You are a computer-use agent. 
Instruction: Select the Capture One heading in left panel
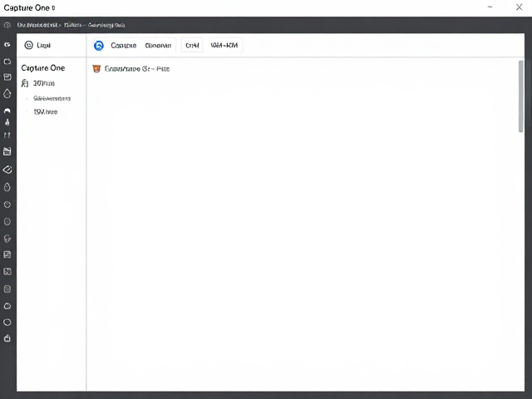pyautogui.click(x=43, y=68)
